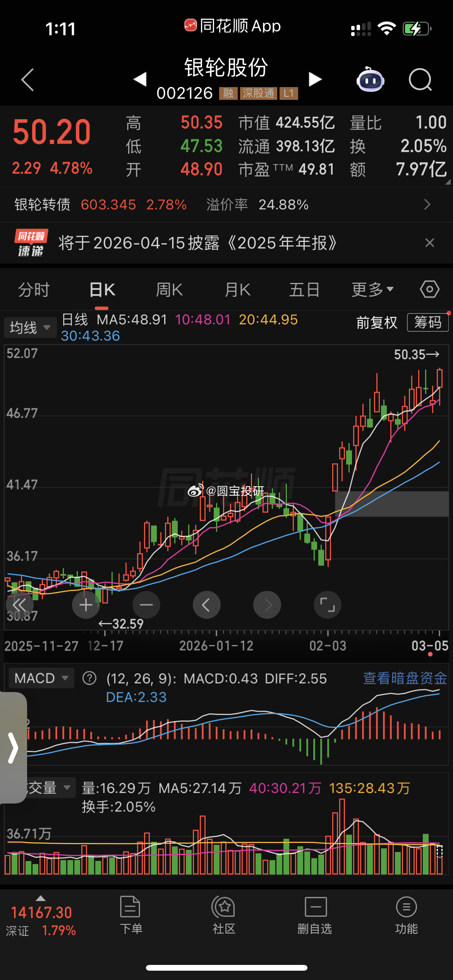Tap 同花顺 App return label in status bar
Screen dimensions: 453x980
[232, 26]
